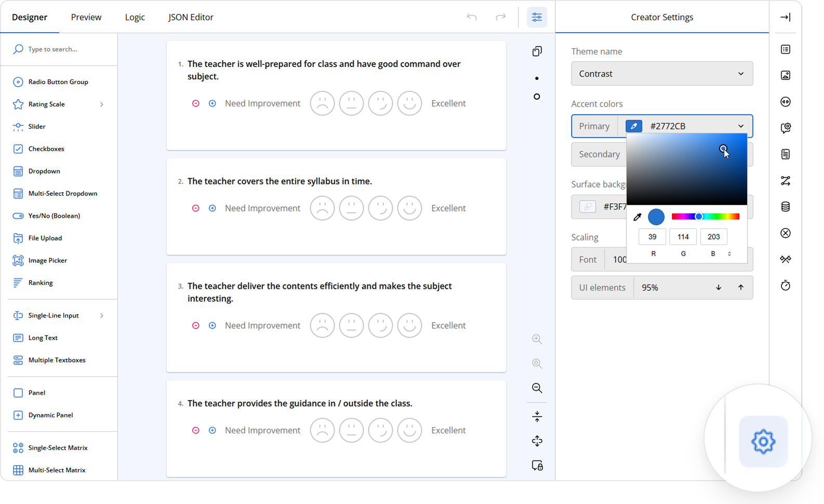
Task: Switch to the Preview tab
Action: [x=86, y=17]
